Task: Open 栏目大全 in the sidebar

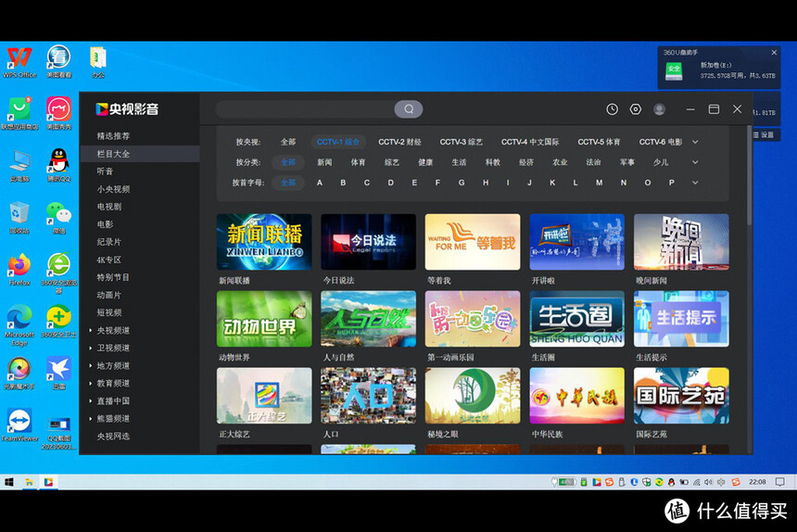Action: click(x=139, y=154)
